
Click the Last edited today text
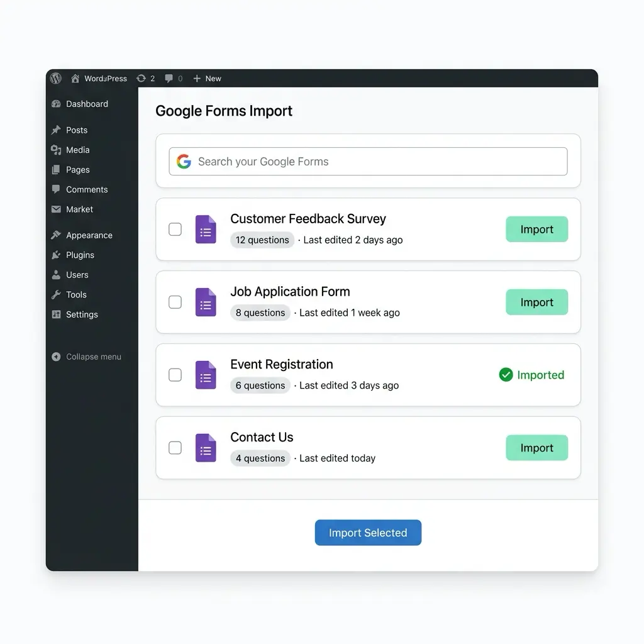coord(337,458)
